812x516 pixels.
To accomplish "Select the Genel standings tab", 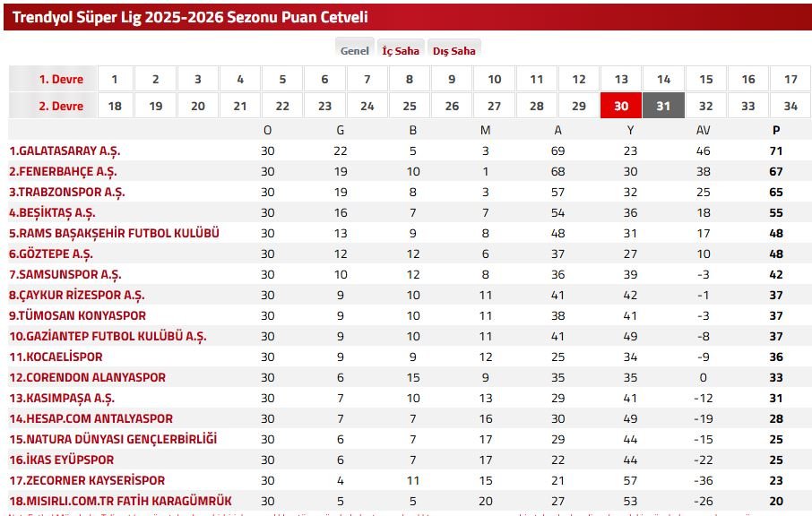I will point(355,51).
